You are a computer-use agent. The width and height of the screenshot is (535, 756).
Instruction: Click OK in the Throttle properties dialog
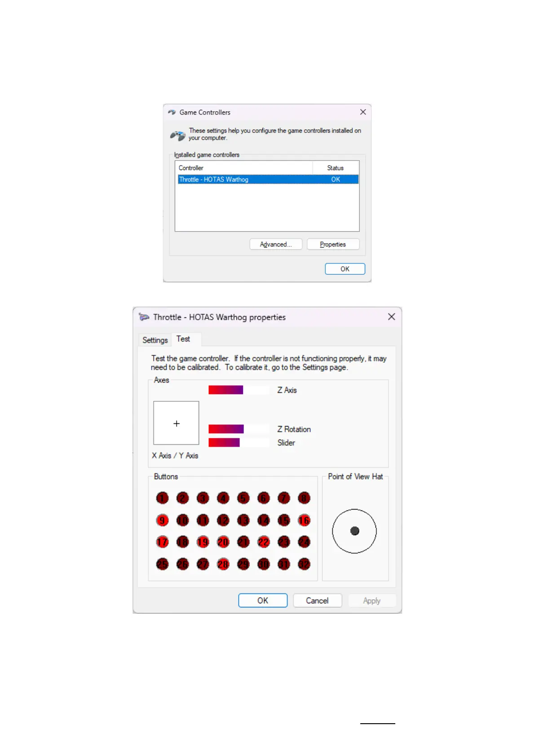pyautogui.click(x=263, y=600)
